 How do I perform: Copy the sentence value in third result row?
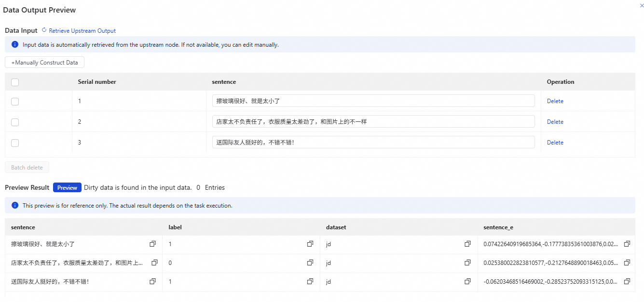coord(152,281)
